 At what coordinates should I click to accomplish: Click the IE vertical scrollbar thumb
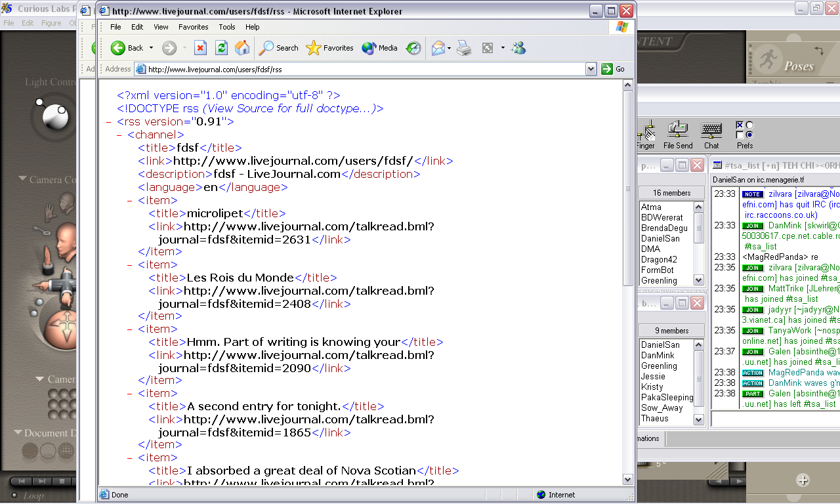pos(628,188)
